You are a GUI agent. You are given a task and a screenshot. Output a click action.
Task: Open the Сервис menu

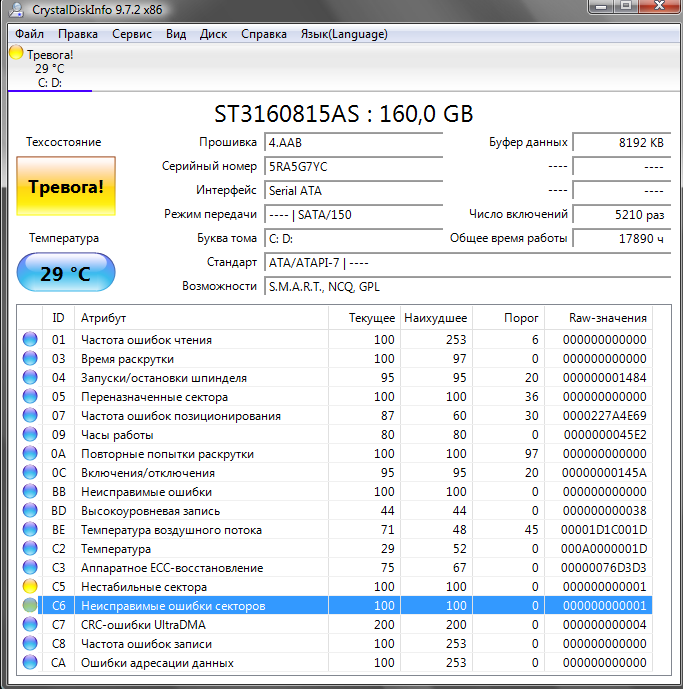tap(132, 34)
